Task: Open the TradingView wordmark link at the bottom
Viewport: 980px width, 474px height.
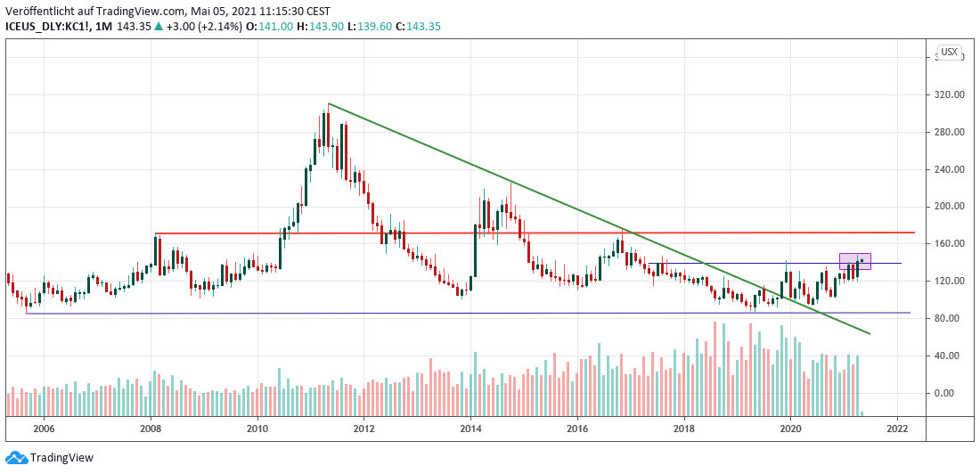Action: point(62,458)
